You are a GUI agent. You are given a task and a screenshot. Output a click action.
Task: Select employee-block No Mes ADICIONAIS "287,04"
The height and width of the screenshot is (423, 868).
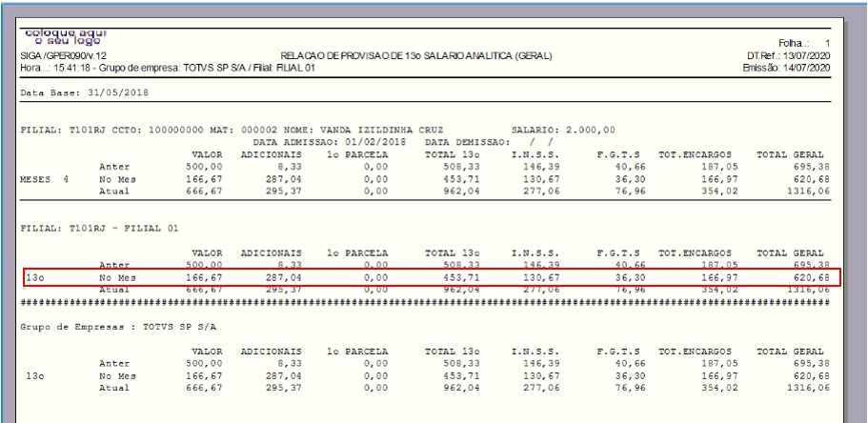(283, 179)
